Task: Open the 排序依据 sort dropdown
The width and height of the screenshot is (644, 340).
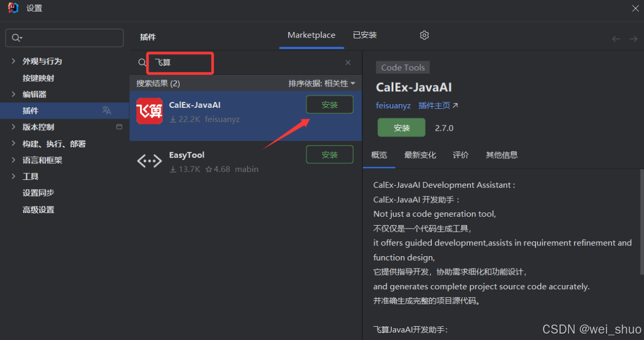Action: (x=322, y=83)
